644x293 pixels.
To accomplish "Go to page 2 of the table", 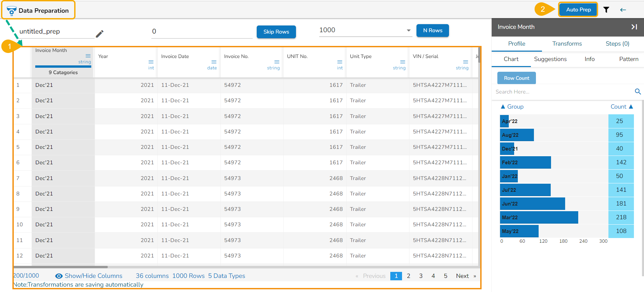I will coord(408,276).
